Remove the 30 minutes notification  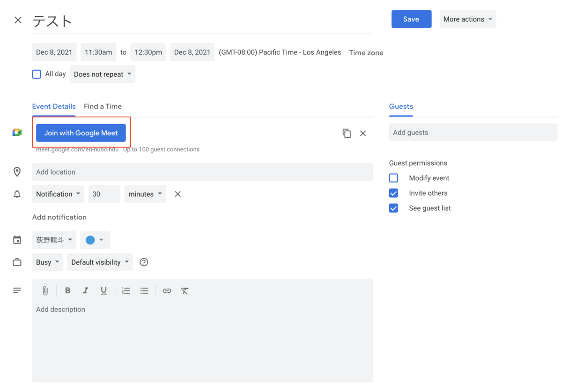[177, 194]
